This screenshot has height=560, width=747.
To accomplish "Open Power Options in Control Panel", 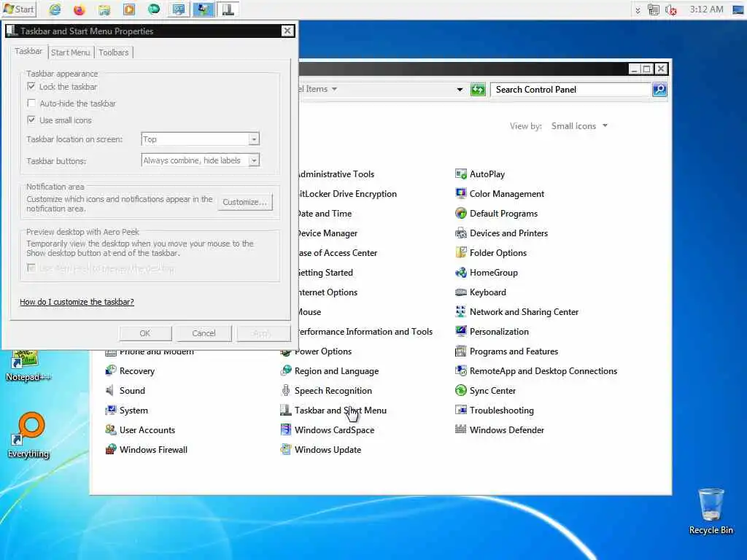I will (322, 351).
